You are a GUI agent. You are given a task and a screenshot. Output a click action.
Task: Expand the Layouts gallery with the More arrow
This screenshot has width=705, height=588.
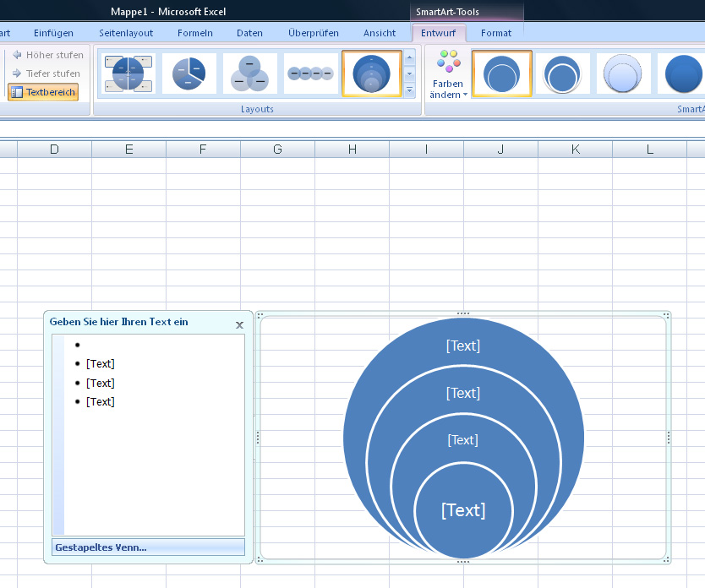point(410,90)
